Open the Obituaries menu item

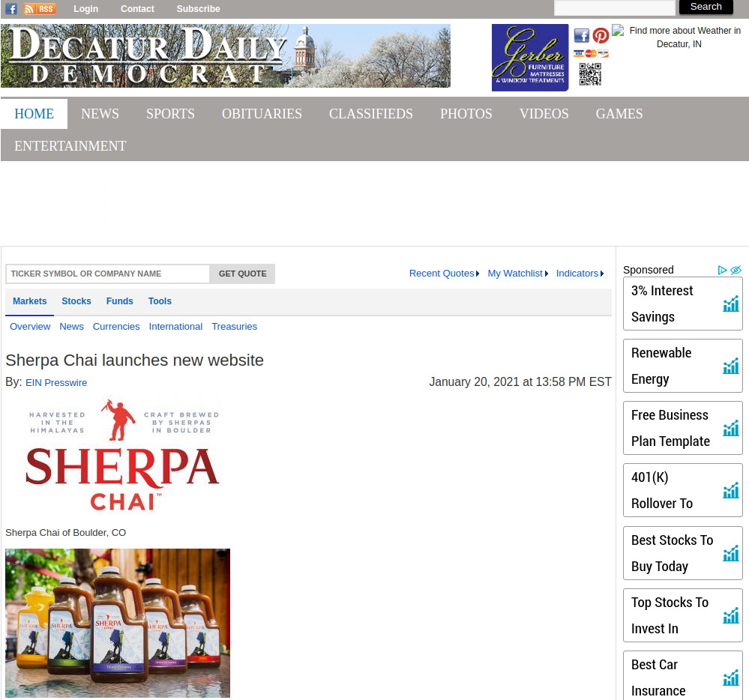click(262, 114)
